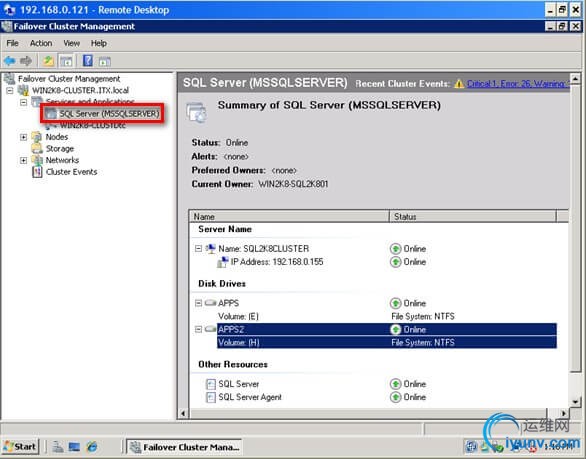Sort by the Status column header
The image size is (586, 459).
(473, 216)
